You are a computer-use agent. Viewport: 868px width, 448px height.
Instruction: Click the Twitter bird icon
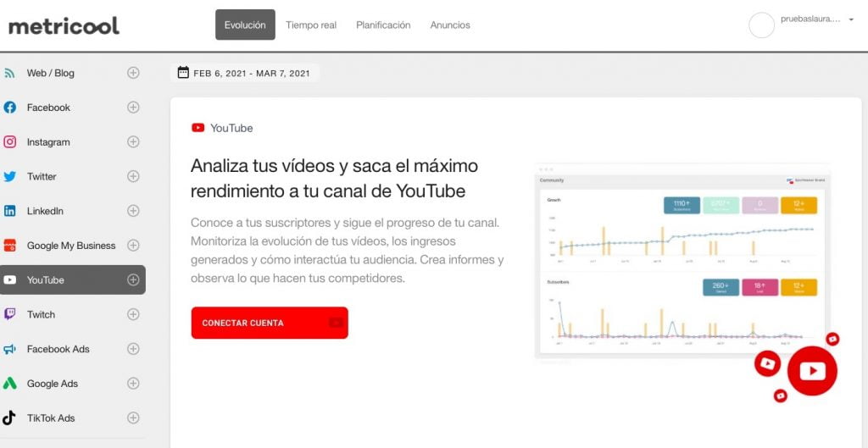coord(9,176)
